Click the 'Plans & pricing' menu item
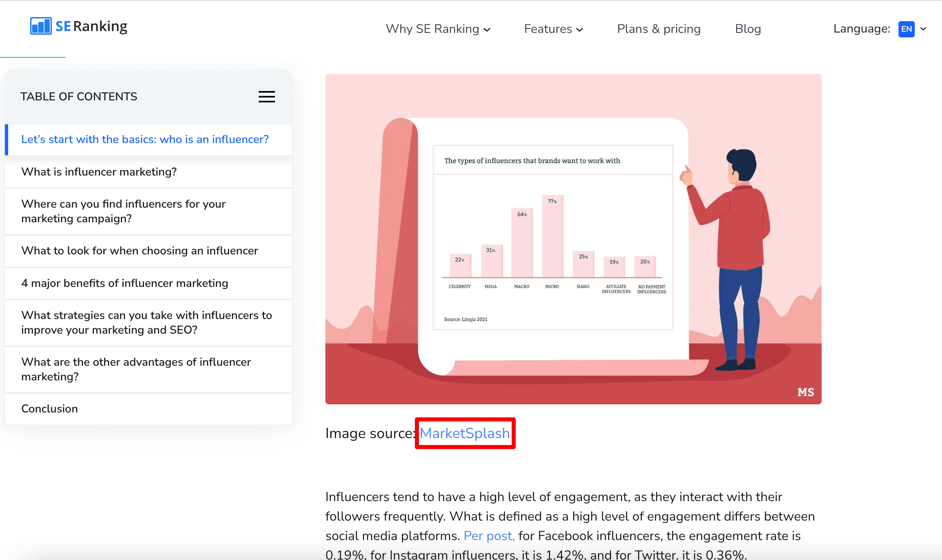 (x=659, y=28)
